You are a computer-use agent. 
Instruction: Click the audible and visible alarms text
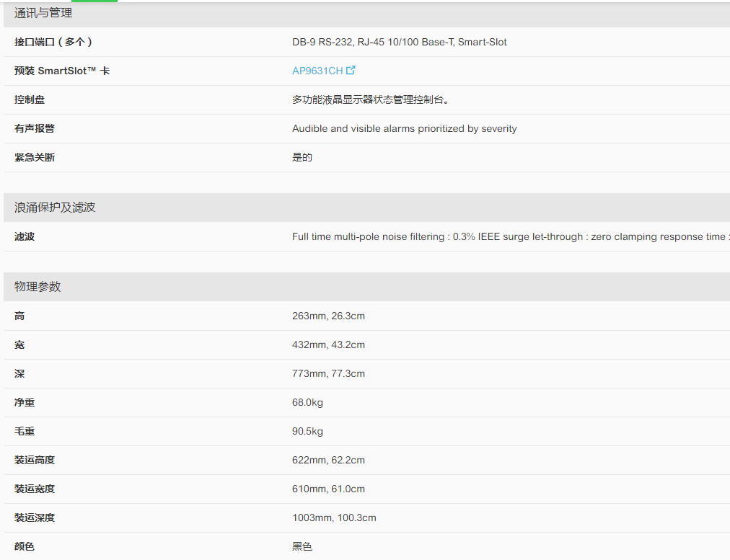pos(404,128)
